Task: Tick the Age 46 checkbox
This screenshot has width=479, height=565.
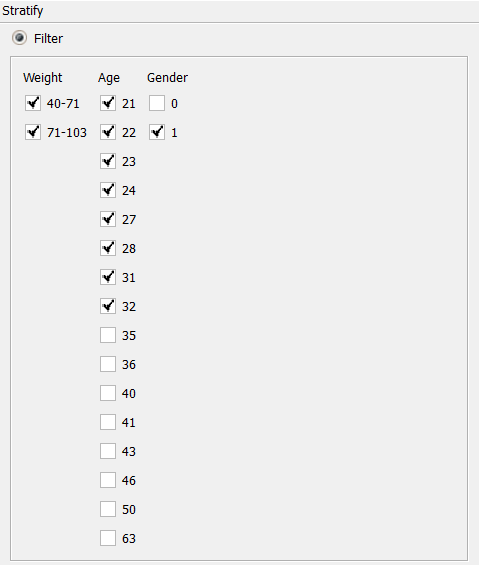Action: point(108,480)
